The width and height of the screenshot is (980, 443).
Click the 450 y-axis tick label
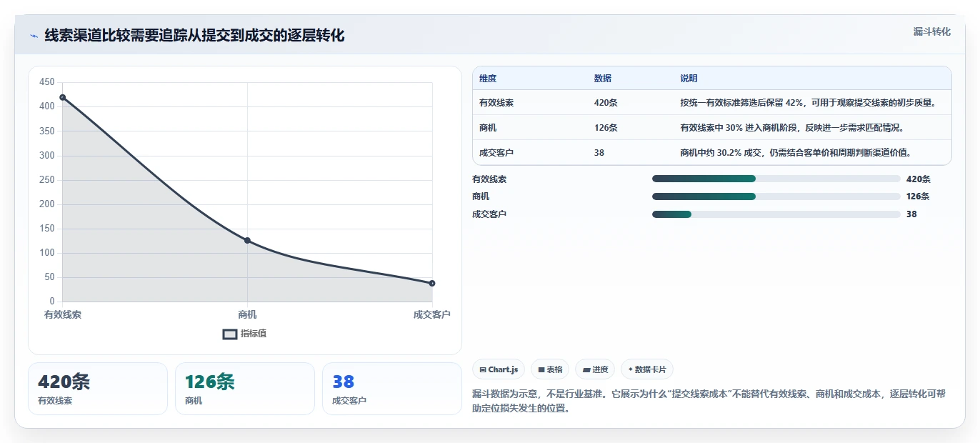(x=47, y=82)
